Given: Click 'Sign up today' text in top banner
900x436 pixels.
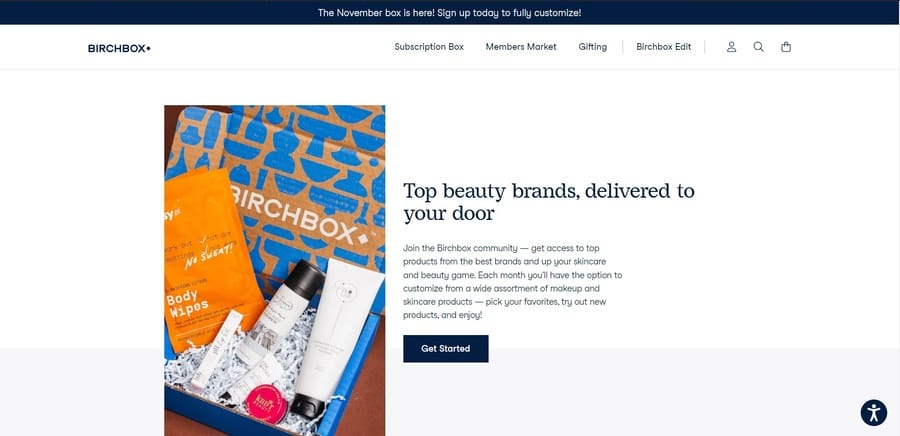Looking at the screenshot, I should pyautogui.click(x=467, y=13).
